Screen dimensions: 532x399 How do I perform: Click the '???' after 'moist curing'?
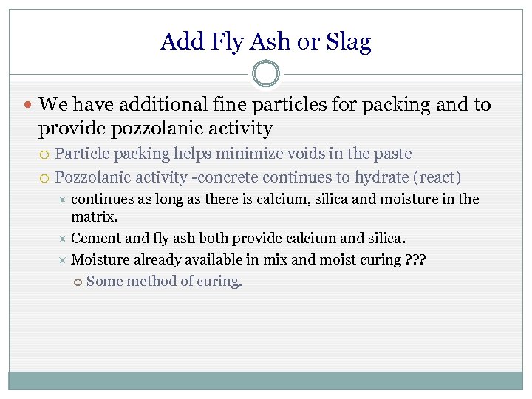(x=416, y=259)
